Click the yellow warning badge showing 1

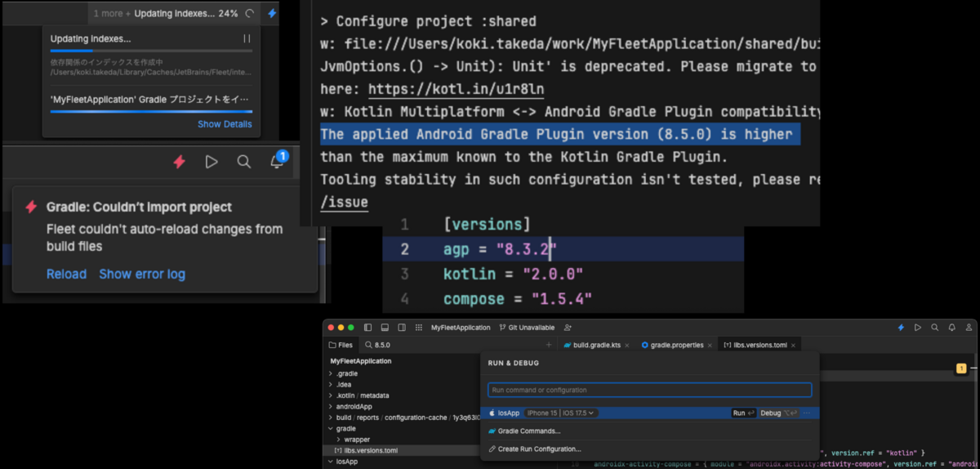point(961,369)
